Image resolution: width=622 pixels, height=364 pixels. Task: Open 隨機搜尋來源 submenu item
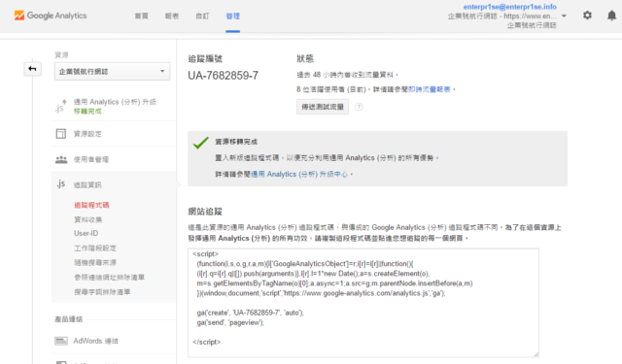point(95,263)
